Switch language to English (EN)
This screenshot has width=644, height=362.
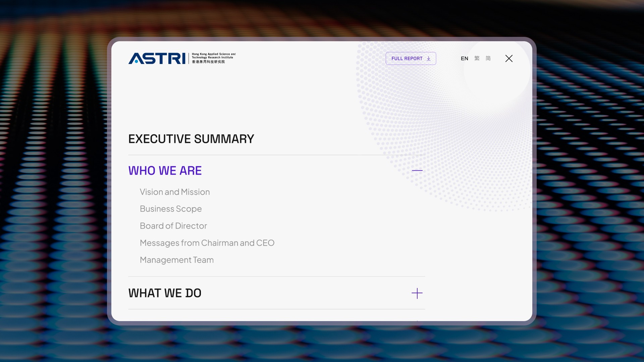[x=464, y=58]
